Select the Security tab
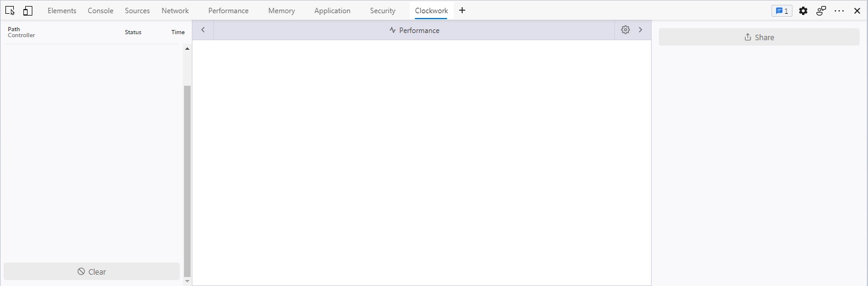868x286 pixels. (x=382, y=11)
